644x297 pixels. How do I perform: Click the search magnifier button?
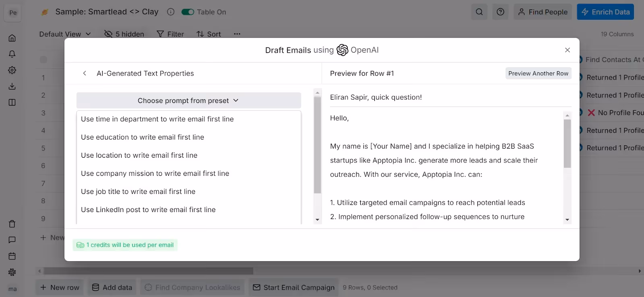(479, 12)
